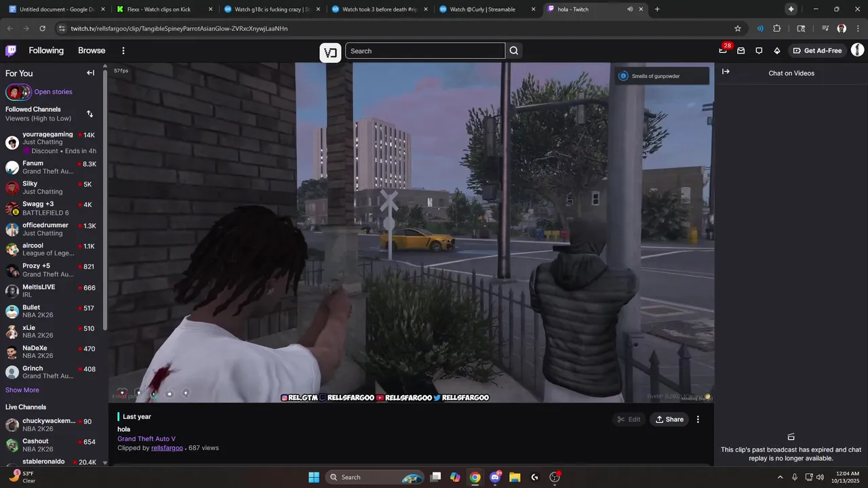Focus the Twitch search field
868x488 pixels.
pos(425,51)
